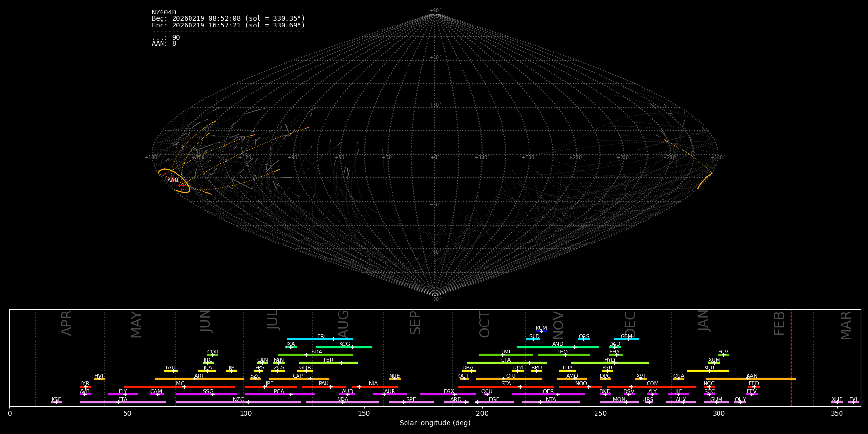Click the JMC red activity bar
This screenshot has width=868, height=434.
click(x=180, y=387)
